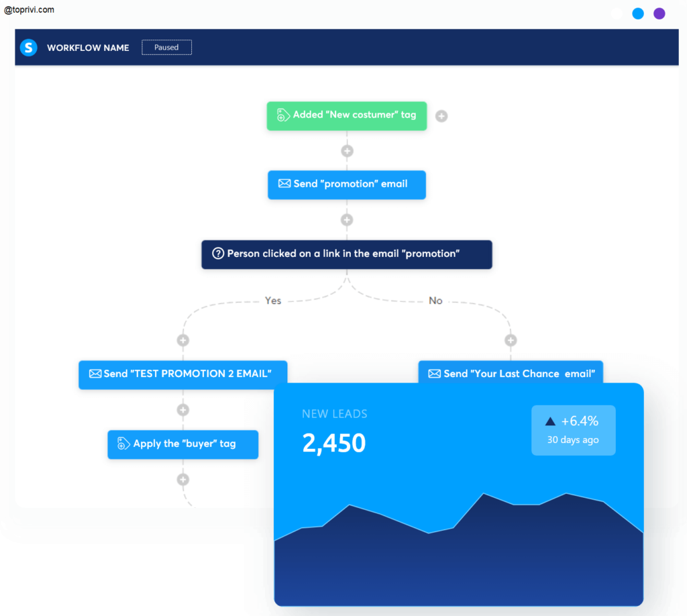Open Send "TEST PROMOTION 2 EMAIL" step

coord(182,374)
